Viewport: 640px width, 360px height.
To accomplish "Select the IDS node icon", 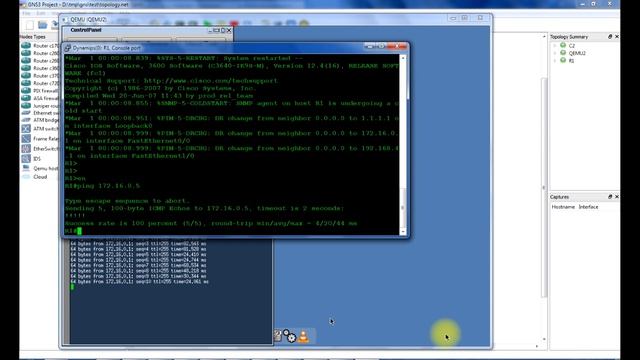I will point(26,158).
